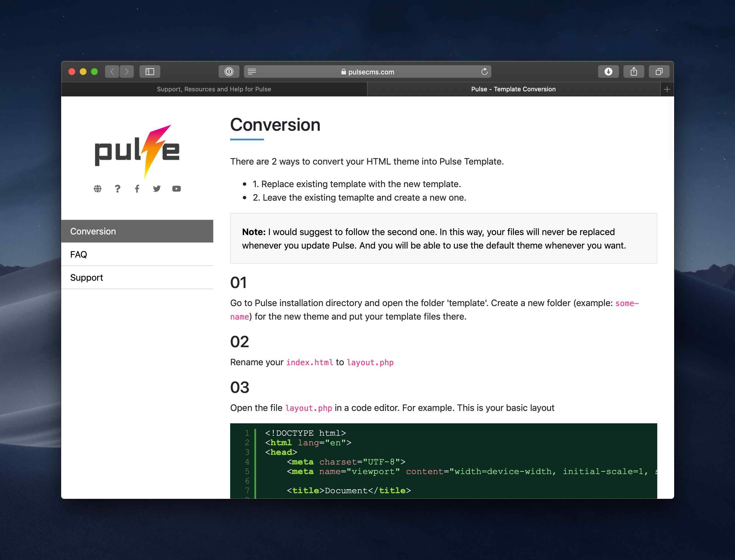Image resolution: width=735 pixels, height=560 pixels.
Task: Click the Support sidebar link
Action: [x=86, y=277]
